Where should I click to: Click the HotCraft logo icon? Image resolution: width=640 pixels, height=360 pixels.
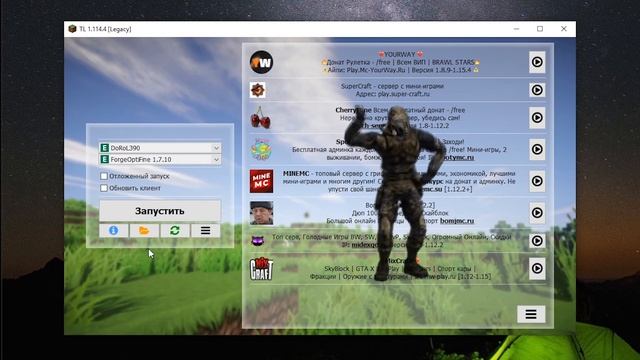click(x=261, y=268)
